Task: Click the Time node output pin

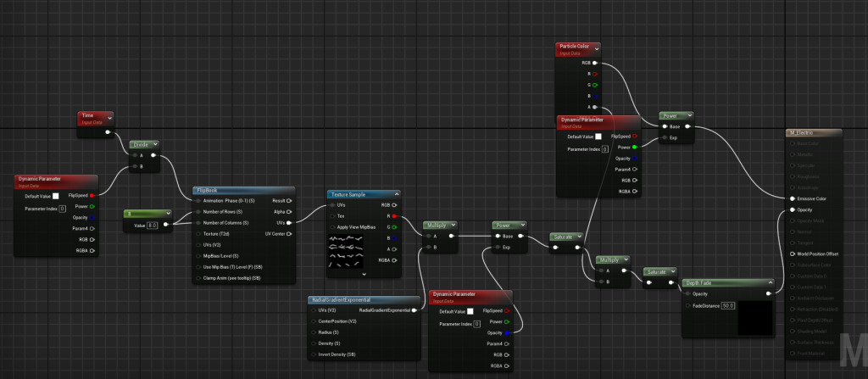Action: coord(107,132)
